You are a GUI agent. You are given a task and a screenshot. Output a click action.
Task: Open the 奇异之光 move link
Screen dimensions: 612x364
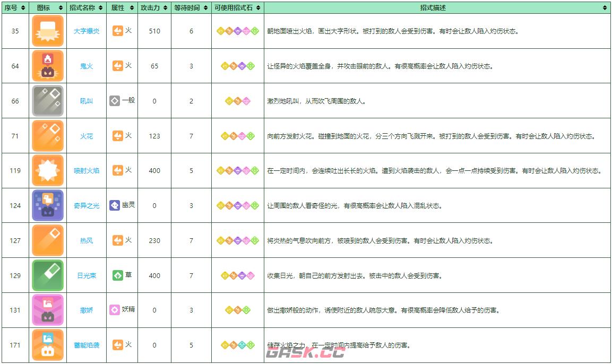tap(87, 205)
